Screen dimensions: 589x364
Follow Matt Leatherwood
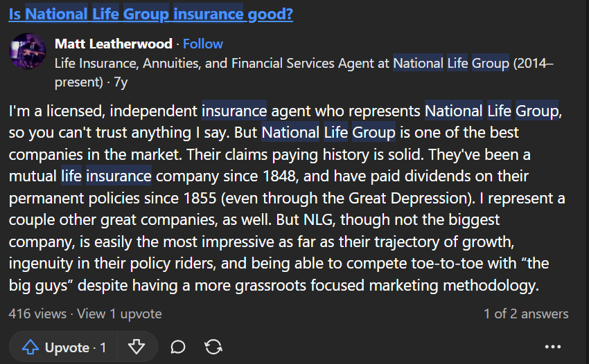(203, 44)
